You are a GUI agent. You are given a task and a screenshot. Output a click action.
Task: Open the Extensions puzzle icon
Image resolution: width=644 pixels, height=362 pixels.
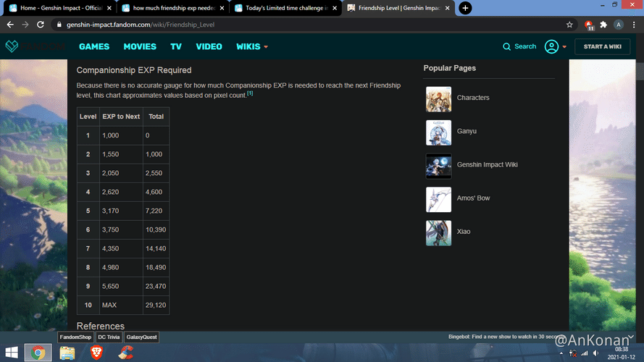point(603,25)
